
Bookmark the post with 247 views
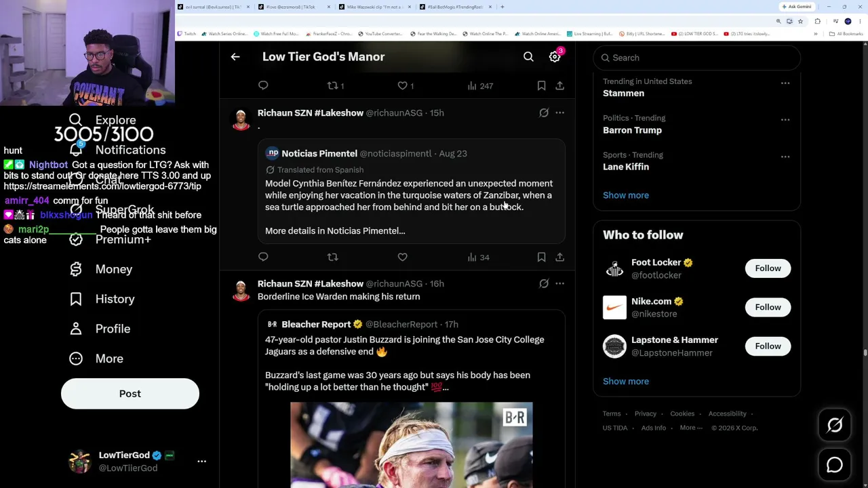(x=541, y=85)
